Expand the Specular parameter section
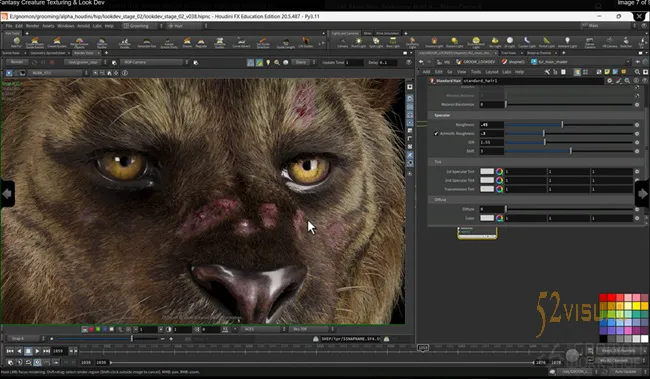This screenshot has height=379, width=650. tap(442, 115)
